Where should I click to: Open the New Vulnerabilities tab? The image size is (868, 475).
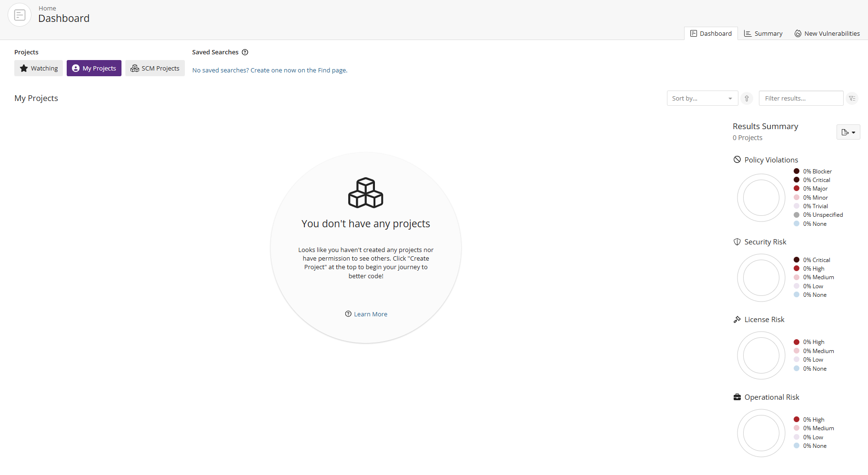[827, 34]
